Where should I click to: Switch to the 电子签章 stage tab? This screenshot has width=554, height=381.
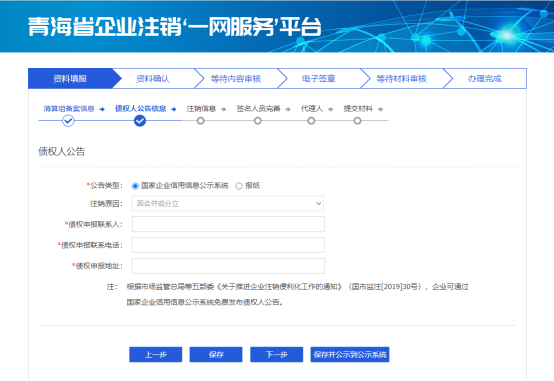pos(318,78)
